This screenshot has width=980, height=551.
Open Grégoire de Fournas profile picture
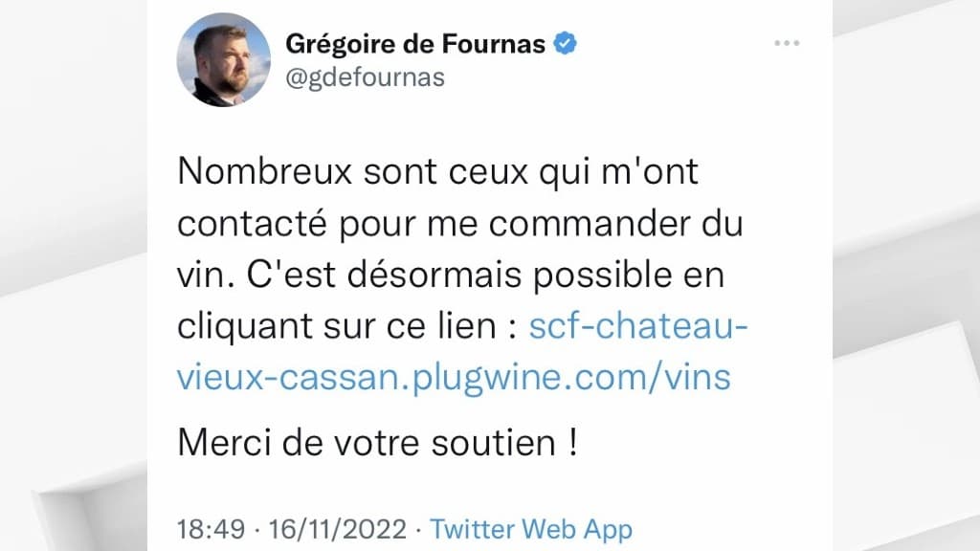[224, 59]
